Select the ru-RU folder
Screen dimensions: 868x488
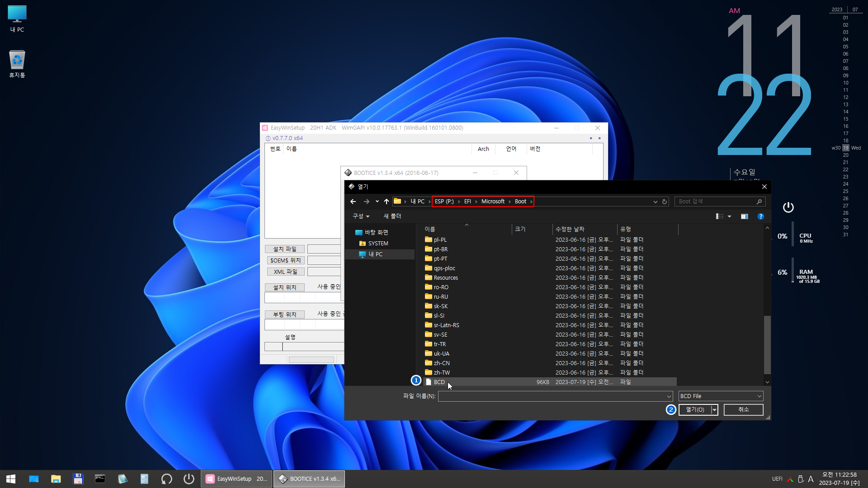coord(549,297)
